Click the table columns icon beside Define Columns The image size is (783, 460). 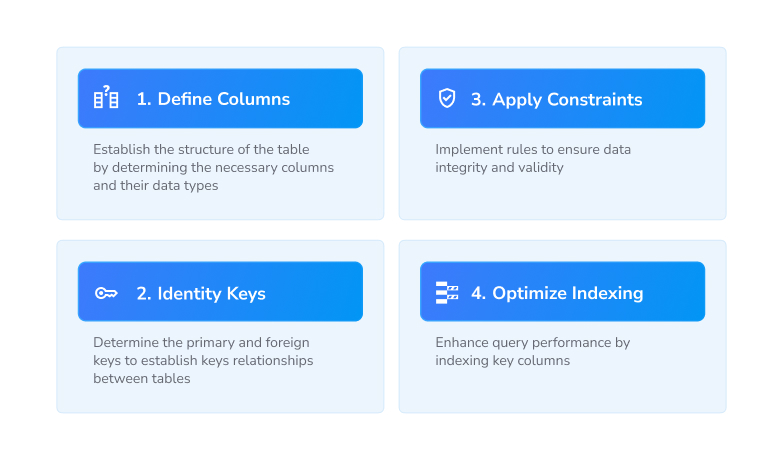click(x=106, y=97)
